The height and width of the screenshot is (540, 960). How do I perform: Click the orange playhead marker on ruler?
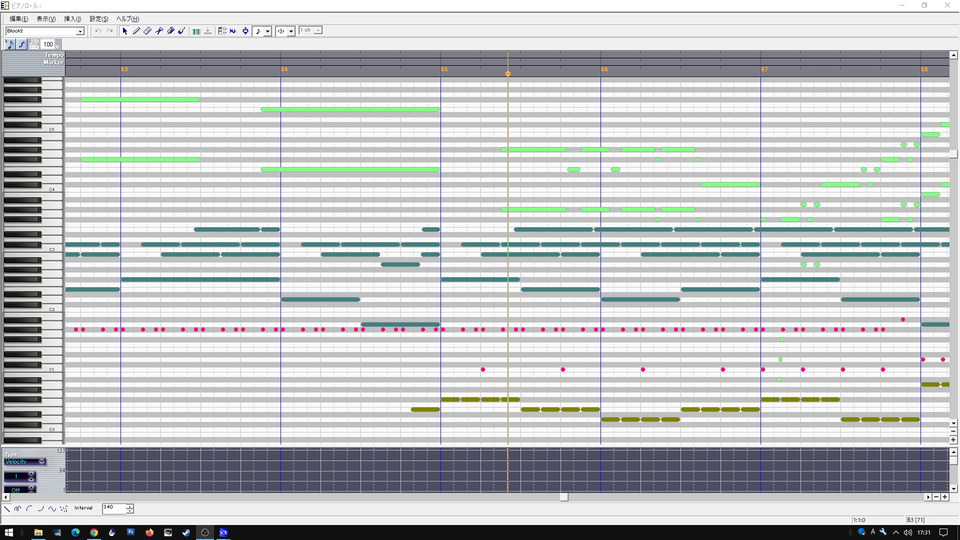click(x=508, y=73)
